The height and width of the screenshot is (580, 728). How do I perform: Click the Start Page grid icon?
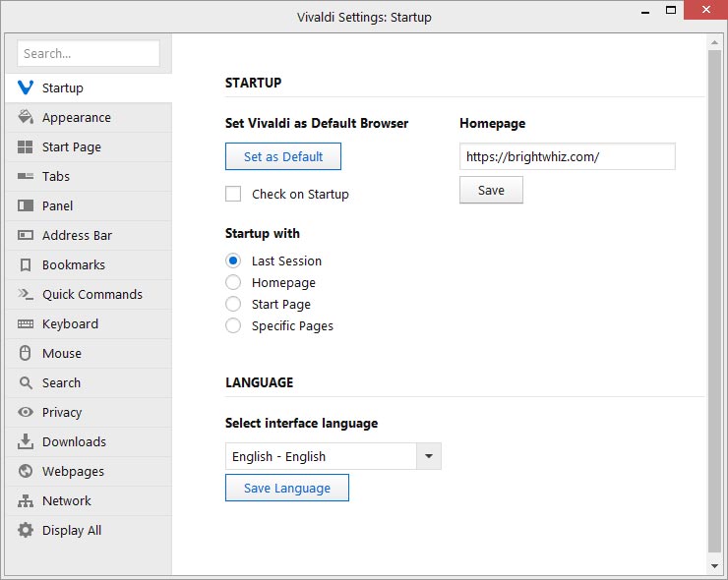point(25,147)
